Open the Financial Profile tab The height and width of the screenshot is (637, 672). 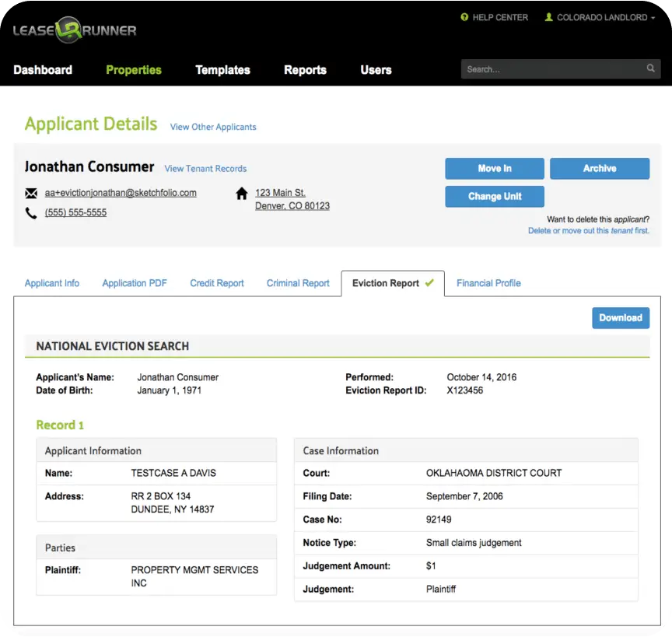(488, 283)
